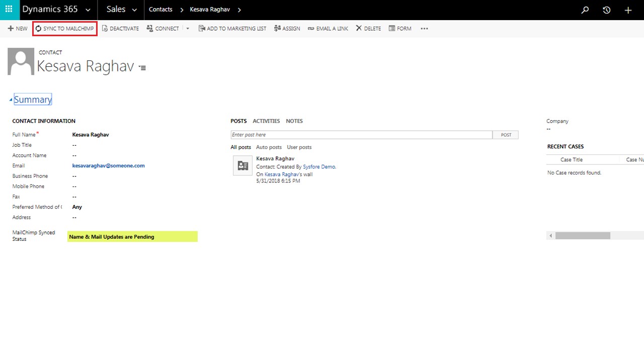This screenshot has height=362, width=644.
Task: Sort by Case Title column
Action: pos(572,160)
